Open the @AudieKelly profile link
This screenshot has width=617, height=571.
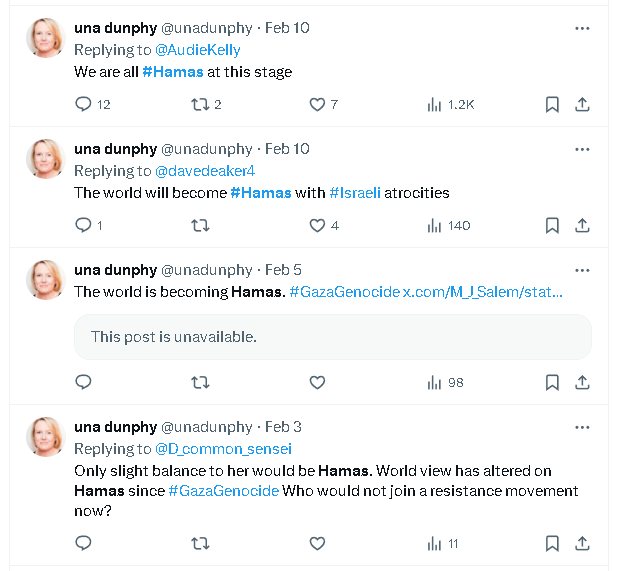(x=197, y=50)
